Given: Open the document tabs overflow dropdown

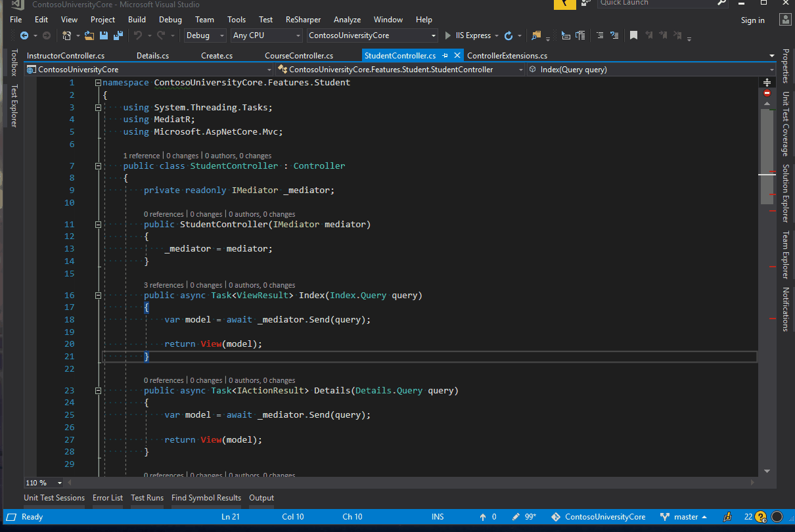Looking at the screenshot, I should coord(771,56).
